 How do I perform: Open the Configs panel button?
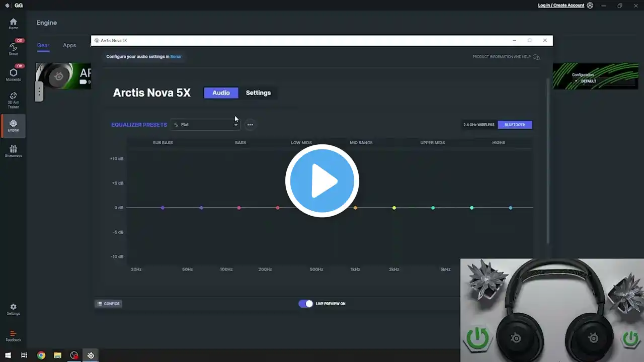click(x=108, y=304)
